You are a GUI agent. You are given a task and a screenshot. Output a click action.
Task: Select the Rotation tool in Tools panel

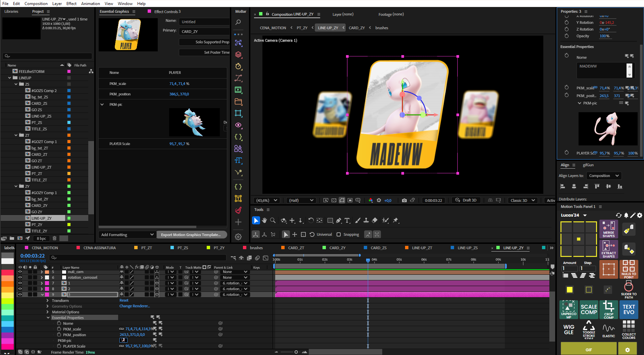(311, 220)
